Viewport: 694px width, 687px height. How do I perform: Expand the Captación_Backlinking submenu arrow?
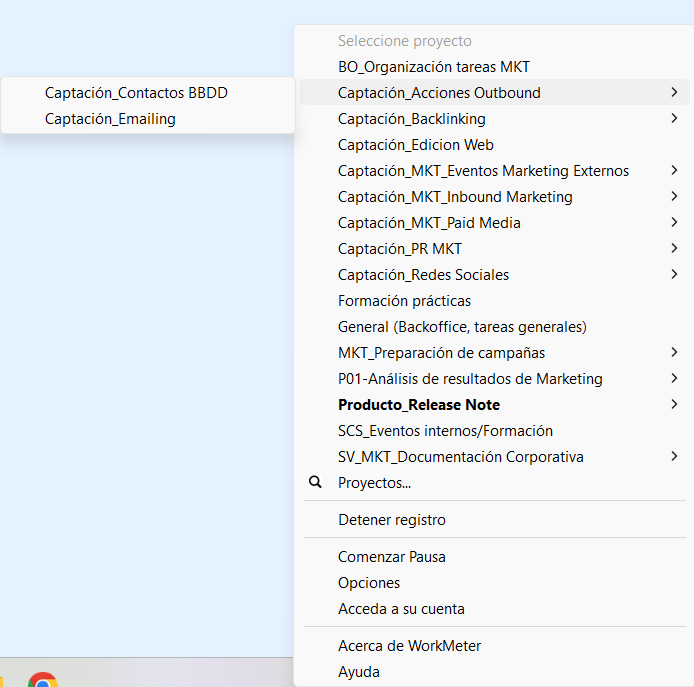(x=674, y=119)
